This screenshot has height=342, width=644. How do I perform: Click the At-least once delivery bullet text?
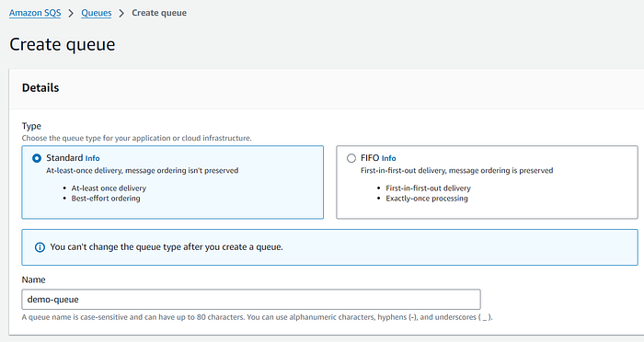tap(109, 188)
